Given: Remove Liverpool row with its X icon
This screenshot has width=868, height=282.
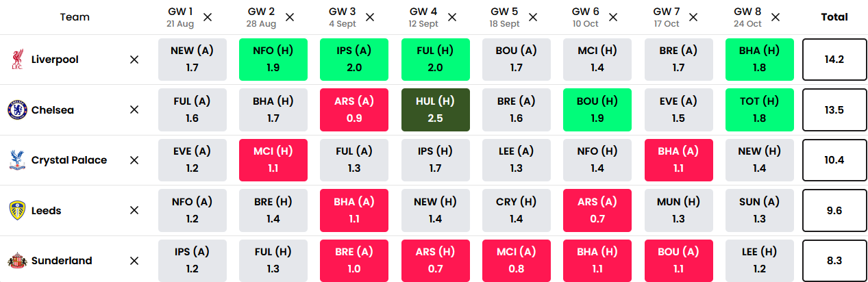Looking at the screenshot, I should (134, 60).
